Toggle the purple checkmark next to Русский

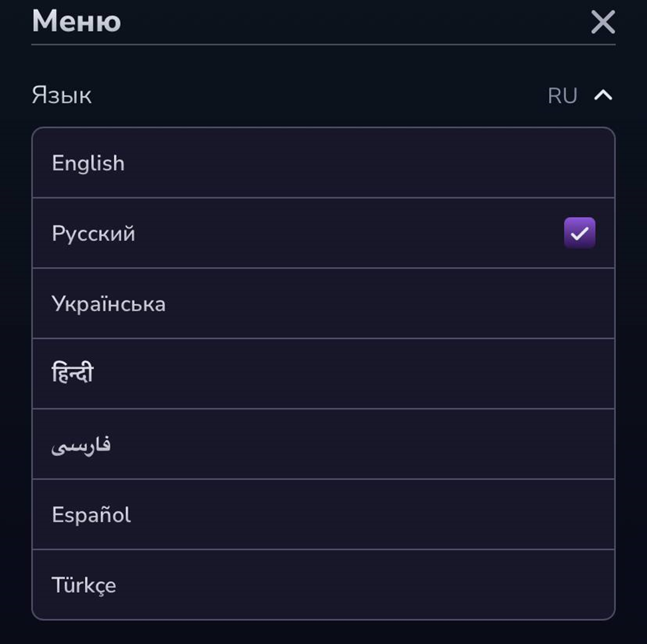pos(579,233)
